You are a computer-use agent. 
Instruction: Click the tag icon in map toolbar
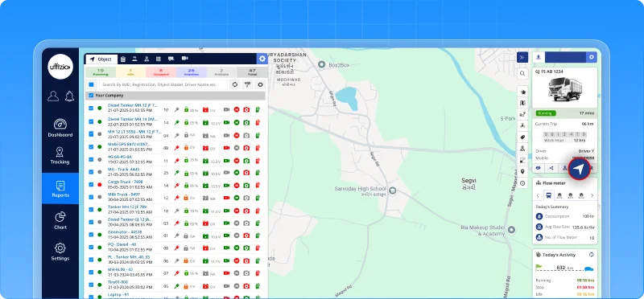(x=522, y=137)
